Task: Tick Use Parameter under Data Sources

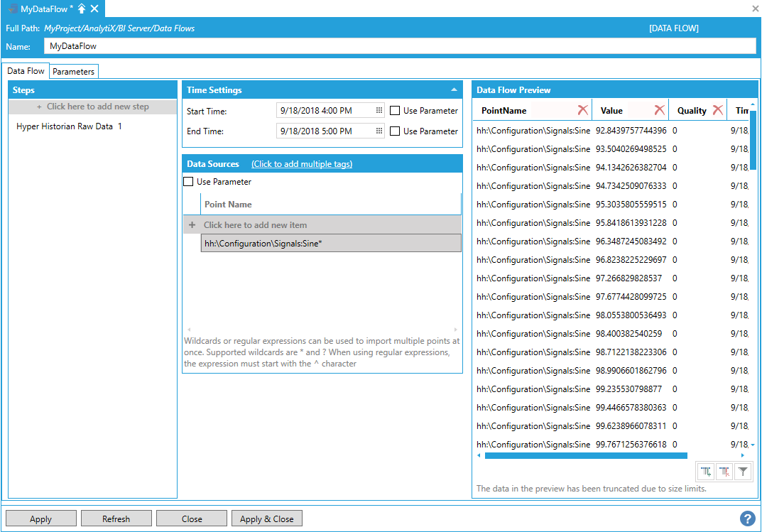Action: (x=188, y=182)
